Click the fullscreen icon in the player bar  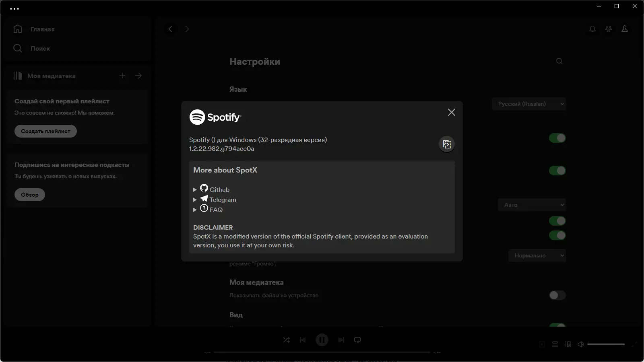coord(635,344)
